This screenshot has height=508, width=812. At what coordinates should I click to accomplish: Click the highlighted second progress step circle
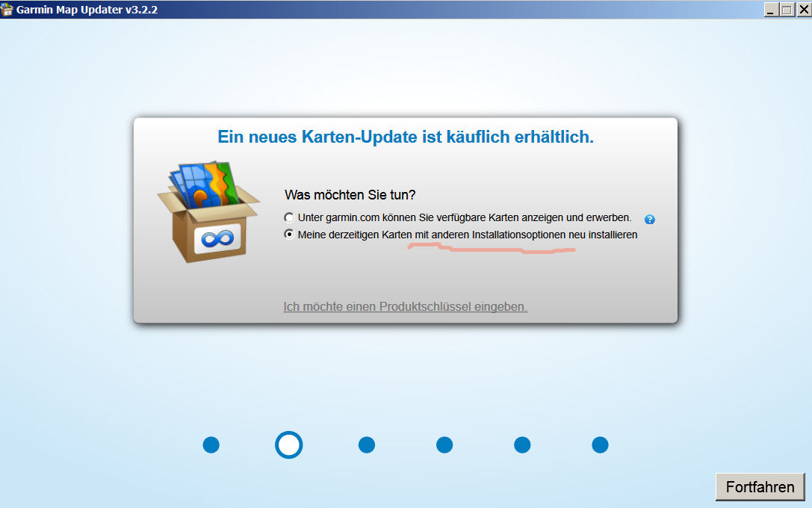288,445
